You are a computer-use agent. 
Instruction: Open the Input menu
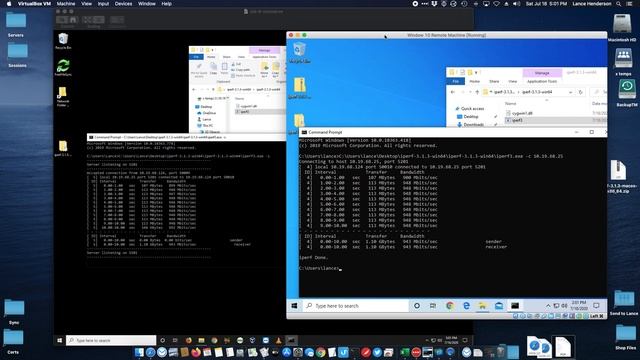click(x=103, y=4)
